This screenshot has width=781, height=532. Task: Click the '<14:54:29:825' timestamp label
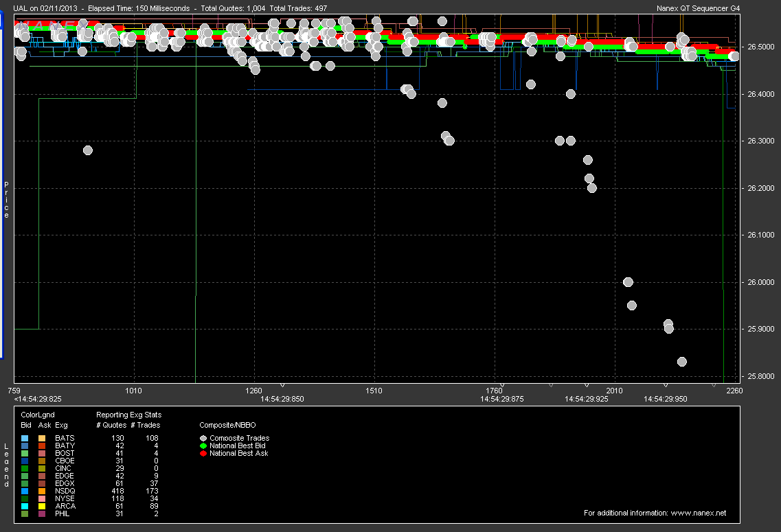(38, 399)
